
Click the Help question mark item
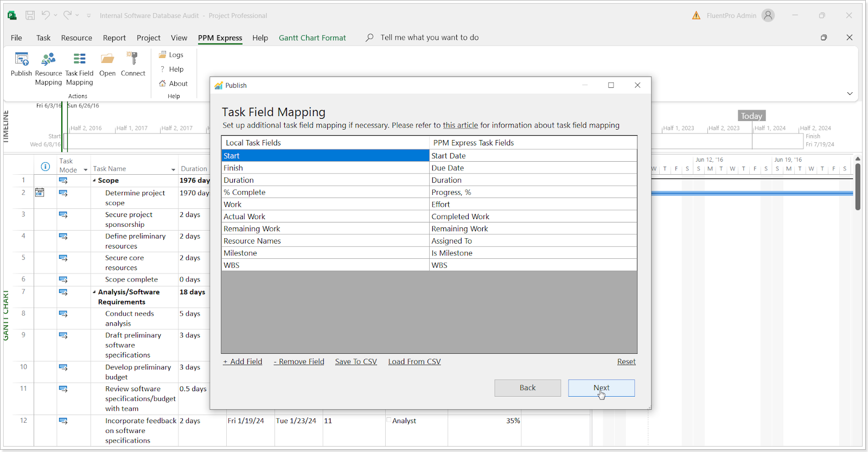(171, 69)
